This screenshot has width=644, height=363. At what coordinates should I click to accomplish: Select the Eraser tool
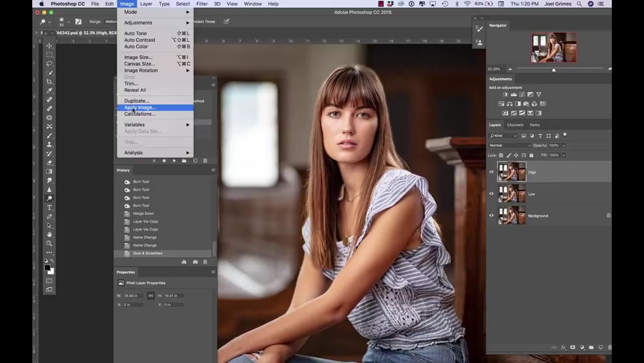(49, 162)
